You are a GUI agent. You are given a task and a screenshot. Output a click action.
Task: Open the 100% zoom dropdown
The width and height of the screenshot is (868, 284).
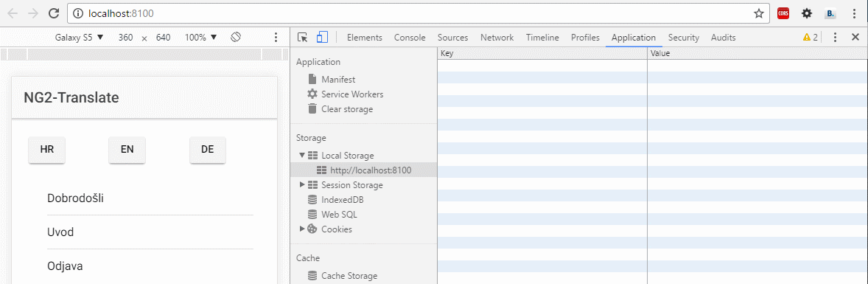(200, 38)
